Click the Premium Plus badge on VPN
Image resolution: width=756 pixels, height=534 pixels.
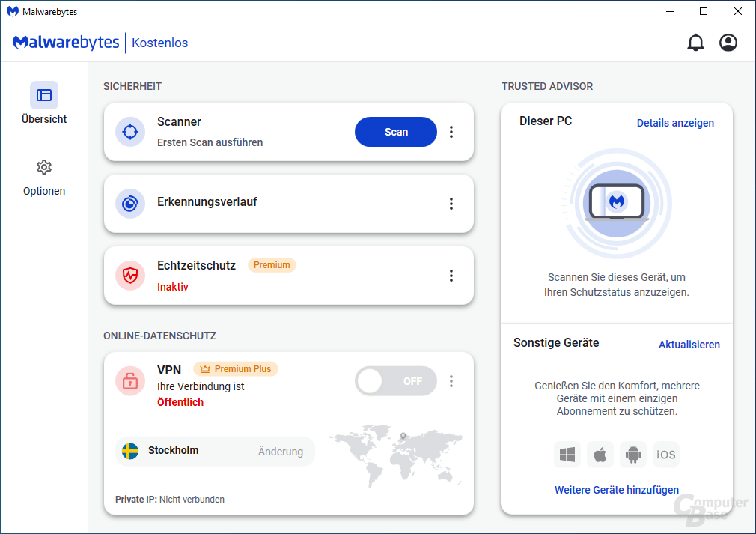coord(236,369)
